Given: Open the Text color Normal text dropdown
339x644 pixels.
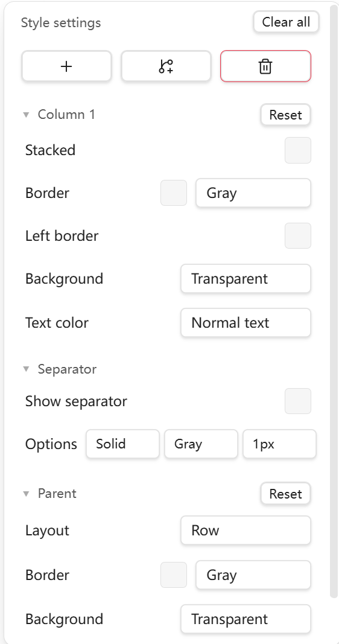Looking at the screenshot, I should tap(246, 323).
